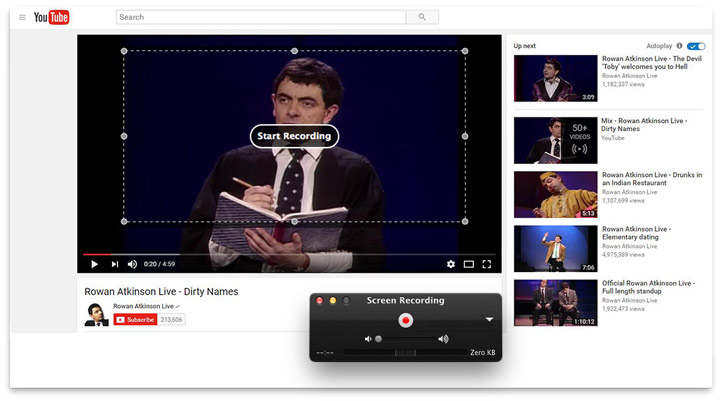Click the Autoplay info icon
The width and height of the screenshot is (720, 401).
pos(679,46)
